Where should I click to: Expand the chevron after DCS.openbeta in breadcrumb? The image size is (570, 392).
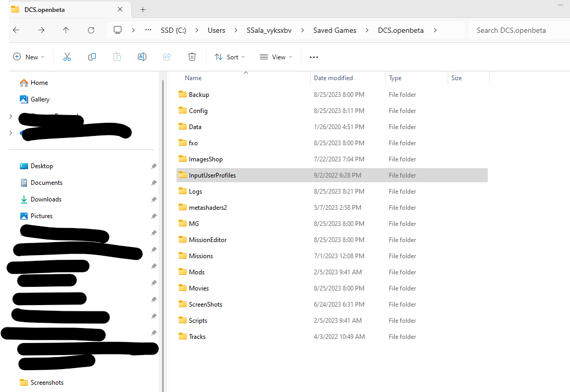[435, 30]
